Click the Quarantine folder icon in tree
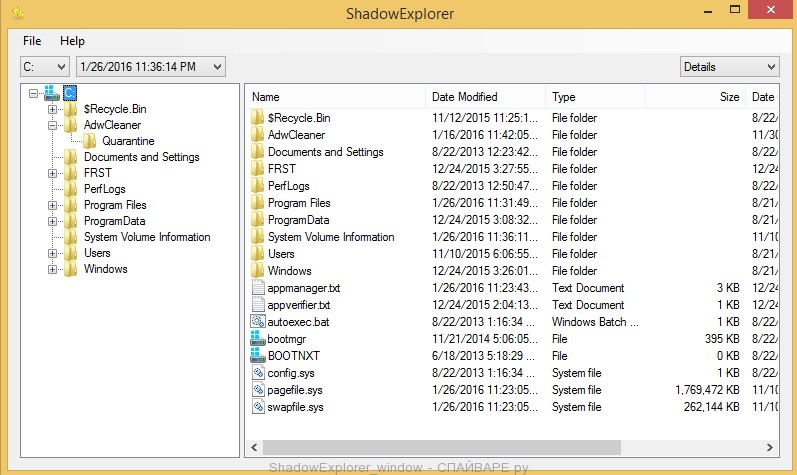This screenshot has width=797, height=475. [89, 141]
